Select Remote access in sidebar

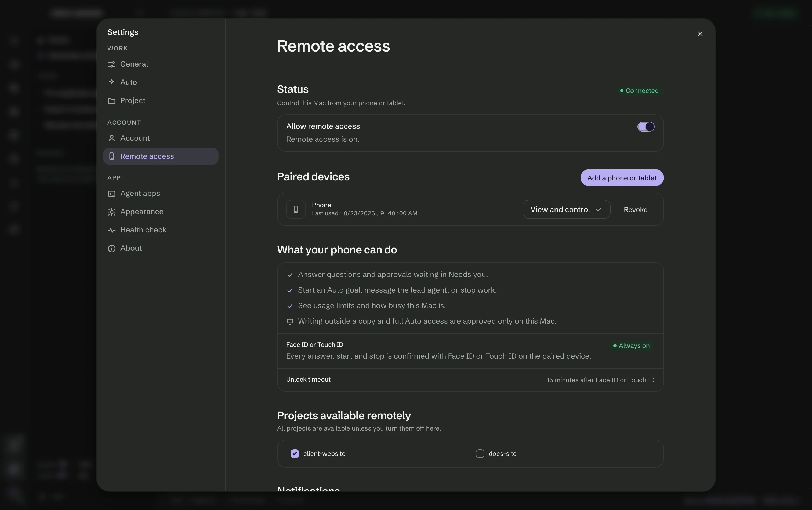(x=161, y=156)
